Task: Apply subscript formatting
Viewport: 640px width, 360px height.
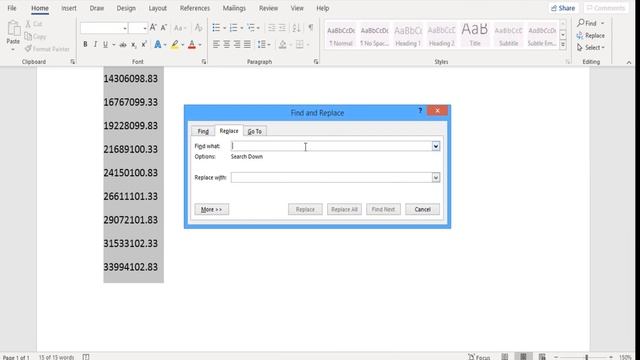Action: 133,45
